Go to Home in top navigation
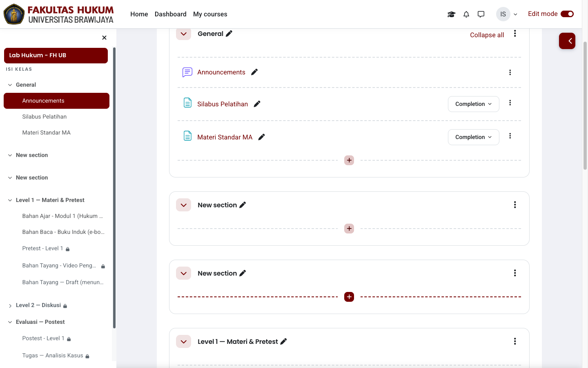The height and width of the screenshot is (368, 588). 139,14
